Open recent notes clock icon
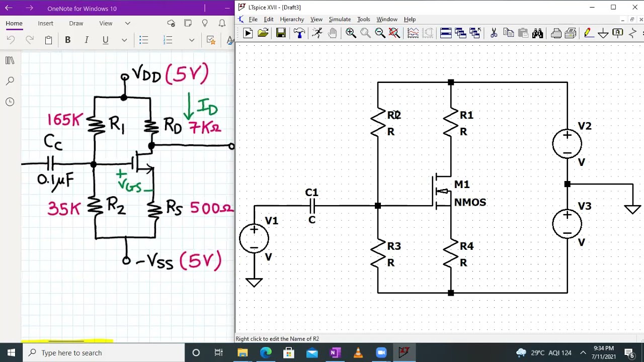The width and height of the screenshot is (644, 362). pos(10,102)
